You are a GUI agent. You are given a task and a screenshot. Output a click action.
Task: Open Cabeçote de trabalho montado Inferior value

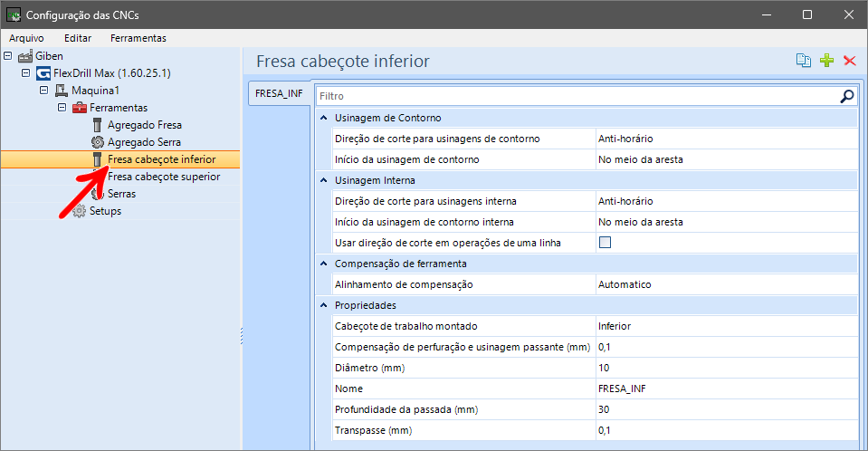726,326
